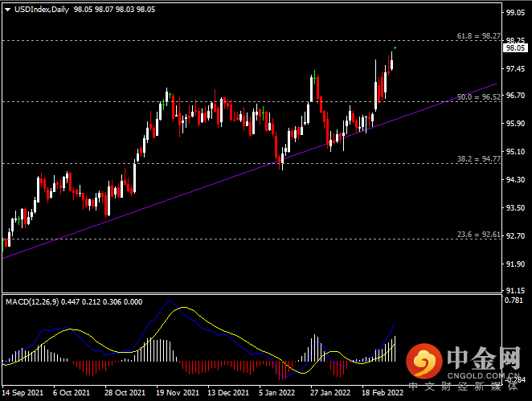This screenshot has width=532, height=401.
Task: Click the 93.50 price axis label
Action: (x=515, y=207)
